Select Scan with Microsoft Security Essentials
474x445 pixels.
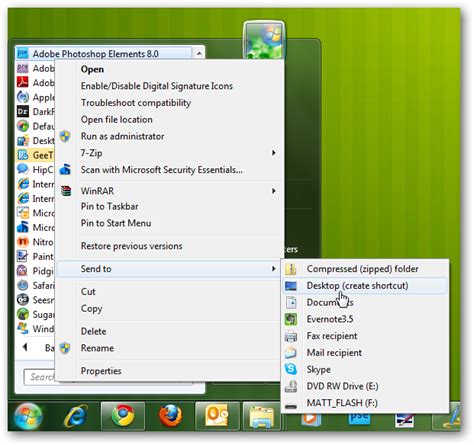[x=162, y=170]
